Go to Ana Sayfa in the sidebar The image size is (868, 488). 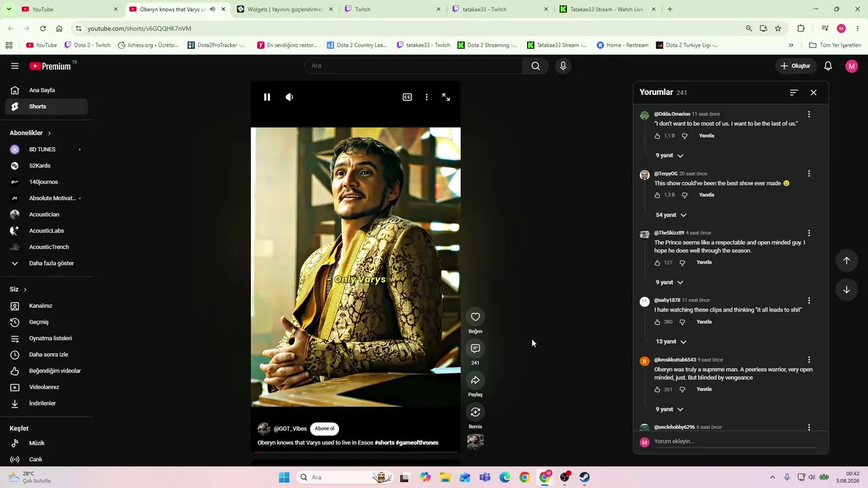pyautogui.click(x=46, y=90)
